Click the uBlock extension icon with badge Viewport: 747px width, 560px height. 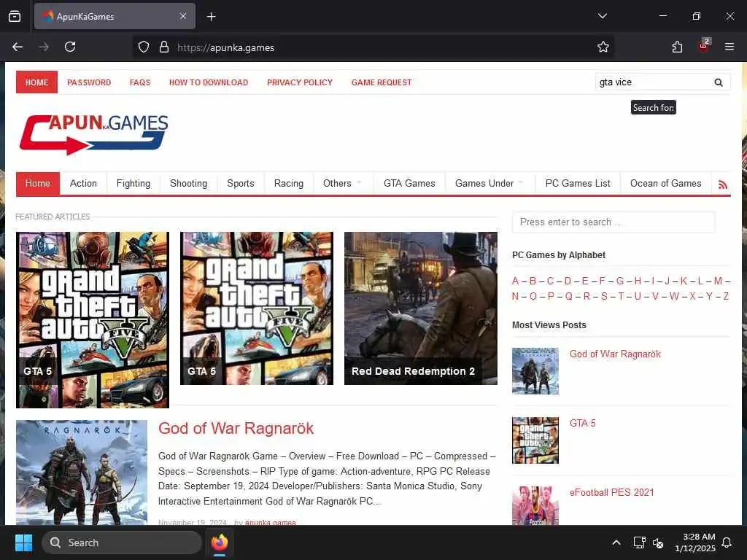pyautogui.click(x=704, y=45)
